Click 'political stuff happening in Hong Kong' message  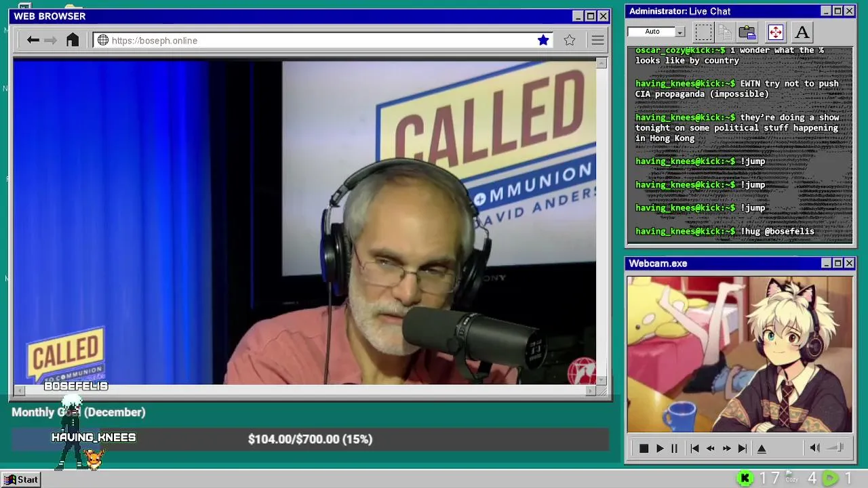click(736, 127)
